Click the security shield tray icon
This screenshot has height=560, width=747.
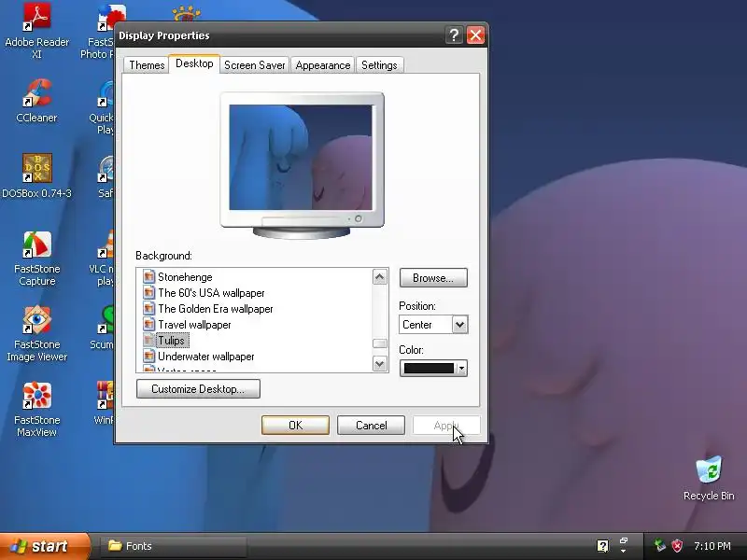(677, 546)
